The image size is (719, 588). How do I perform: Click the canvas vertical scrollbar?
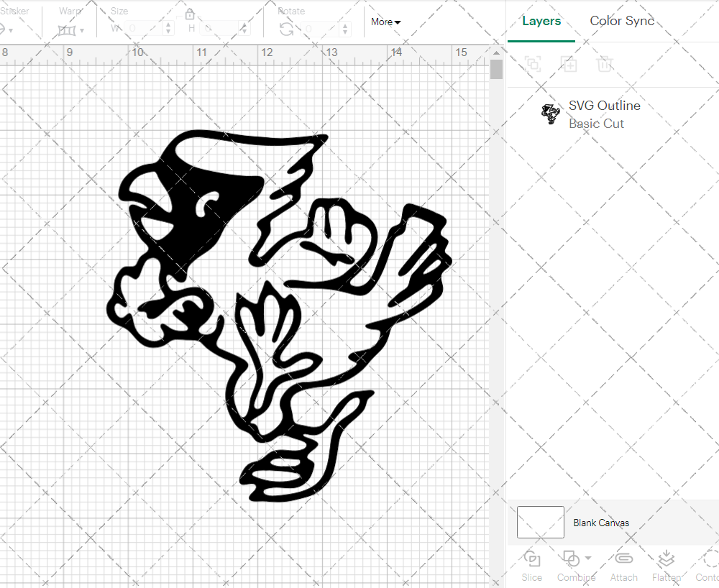[496, 70]
